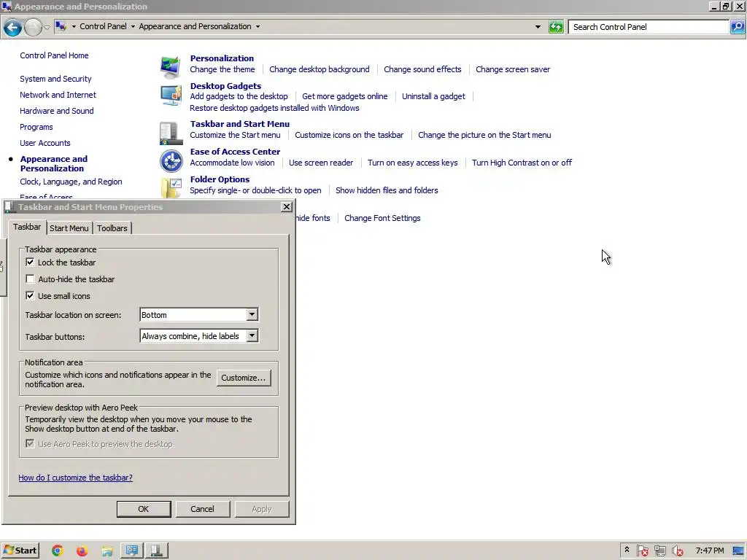Open Change screen saver link

click(513, 69)
